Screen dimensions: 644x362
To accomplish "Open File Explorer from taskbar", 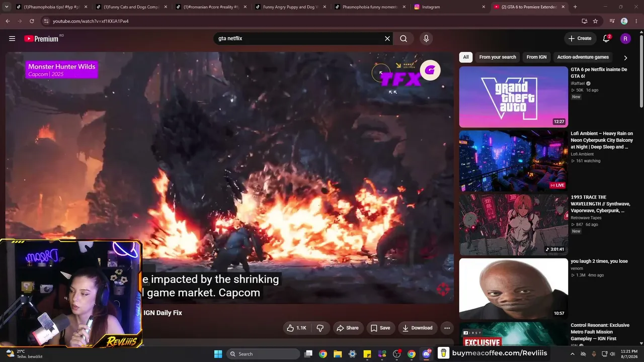I will click(x=338, y=354).
